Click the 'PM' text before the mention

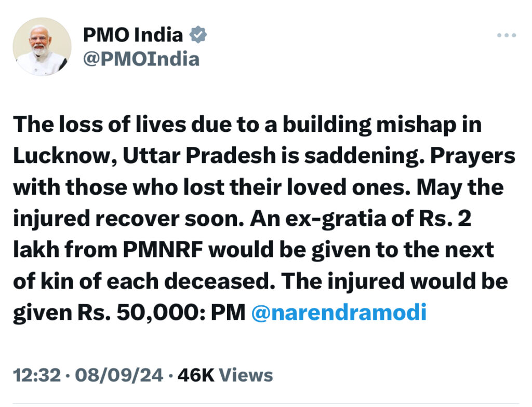228,313
